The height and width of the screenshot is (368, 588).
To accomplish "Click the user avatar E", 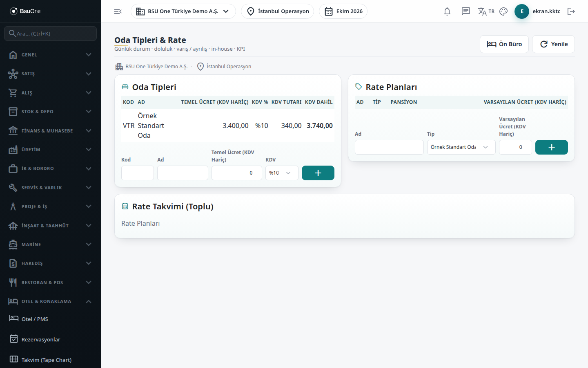I will coord(522,11).
